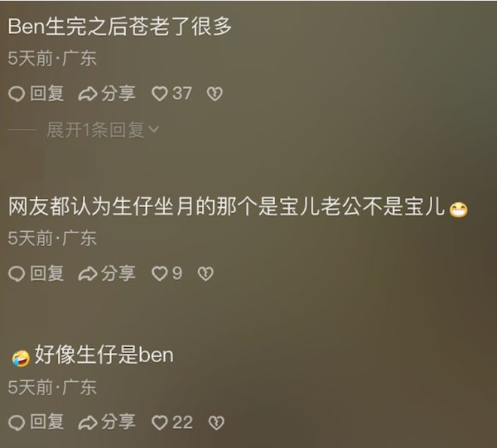The height and width of the screenshot is (448, 497).
Task: Like the comment with 37 likes
Action: [160, 94]
